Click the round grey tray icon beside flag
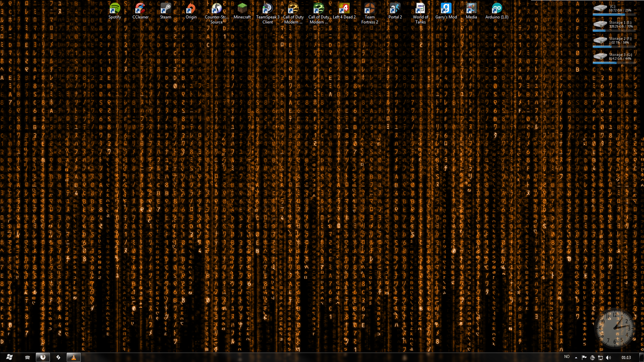 [x=592, y=358]
